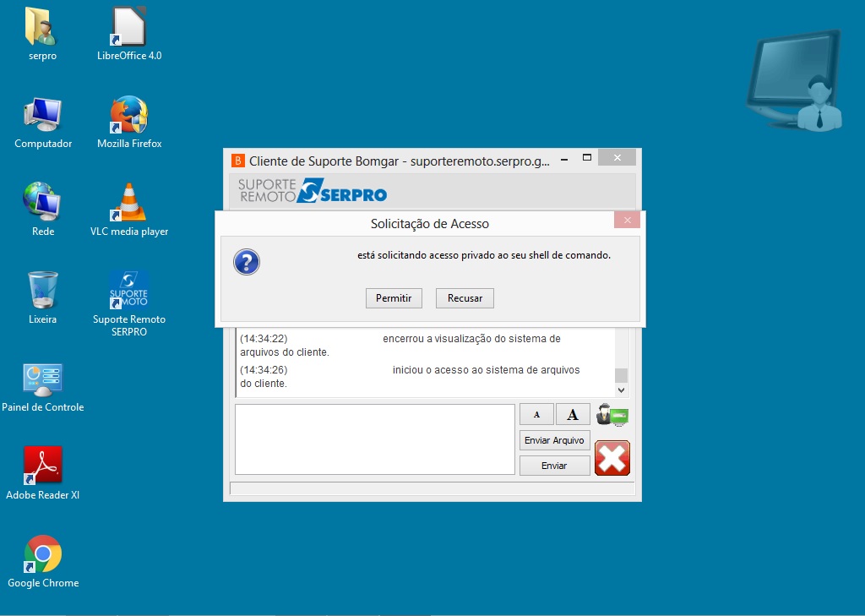Send the chat message with Enviar
The image size is (865, 616).
[554, 466]
